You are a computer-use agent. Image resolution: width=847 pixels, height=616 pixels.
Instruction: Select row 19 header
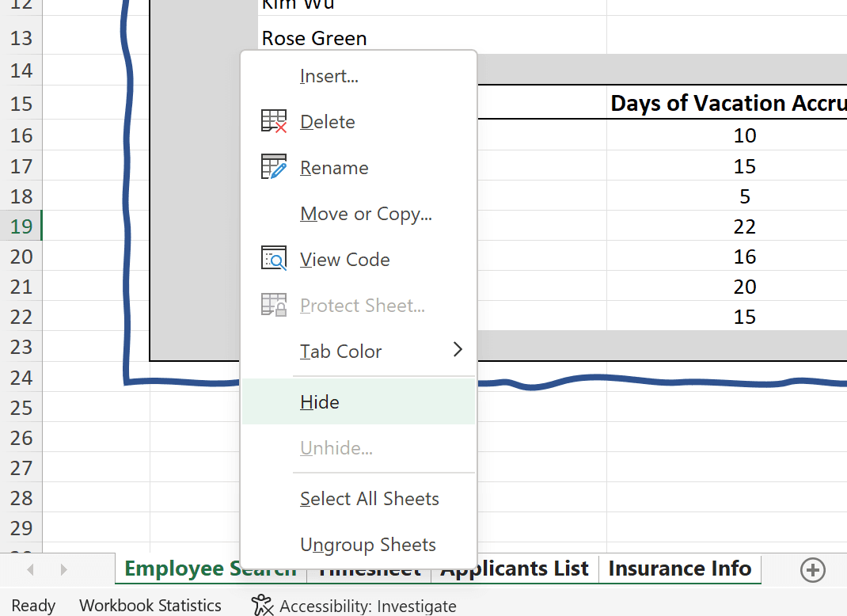point(21,226)
